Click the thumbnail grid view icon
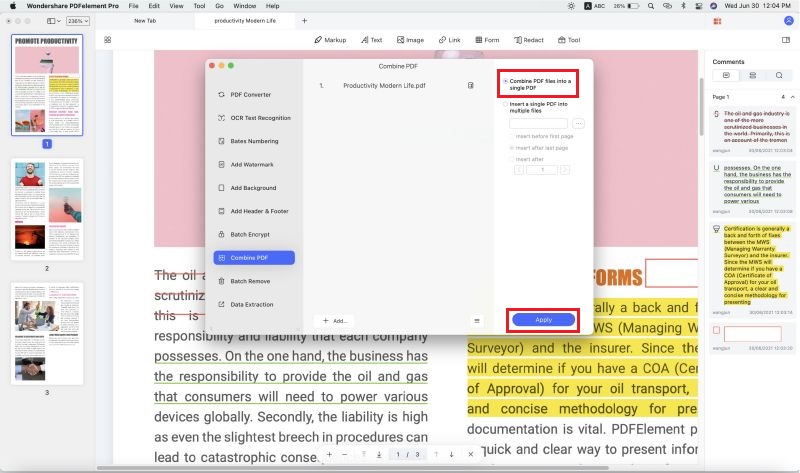The image size is (800, 473). (108, 40)
